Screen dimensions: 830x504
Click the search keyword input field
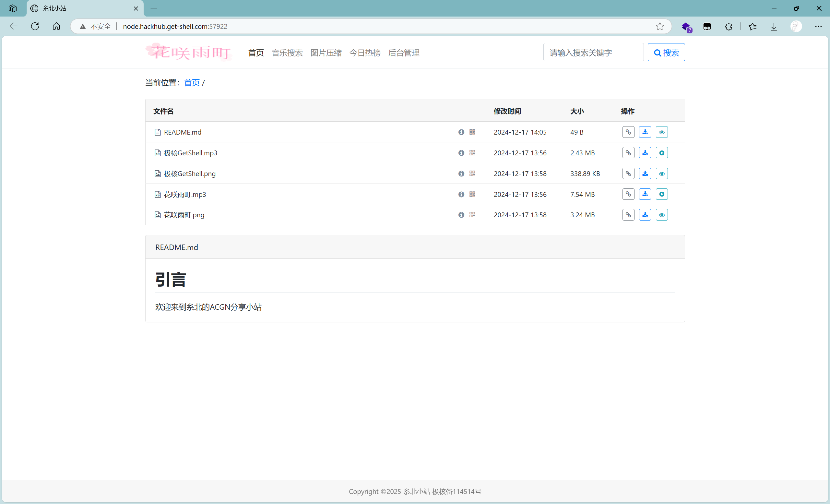point(593,52)
